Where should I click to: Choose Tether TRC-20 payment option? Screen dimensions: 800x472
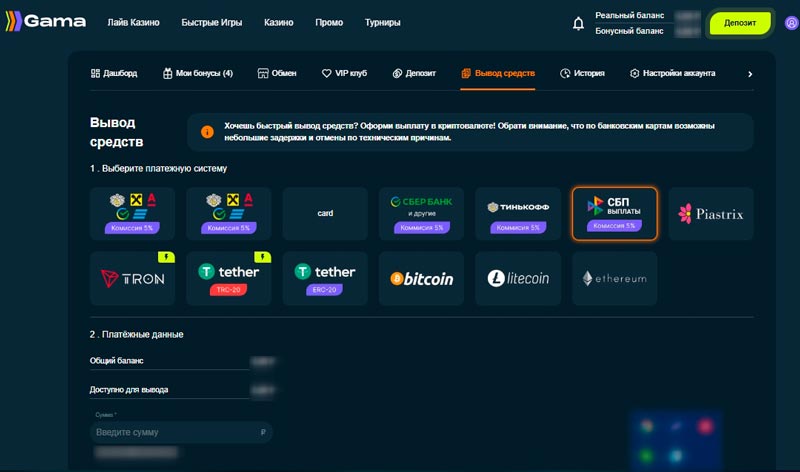coord(228,278)
